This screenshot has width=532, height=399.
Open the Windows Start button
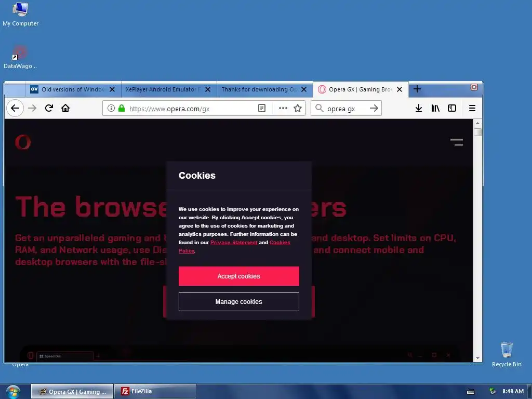pyautogui.click(x=13, y=392)
